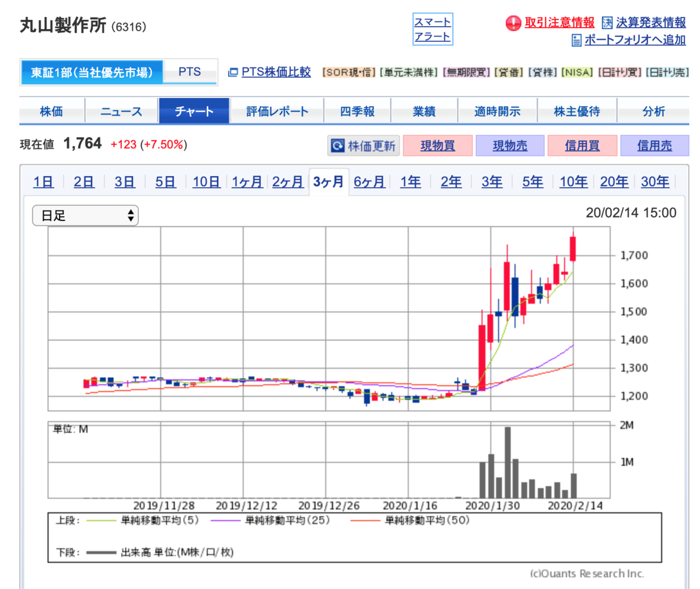The height and width of the screenshot is (589, 700).
Task: Open the スマートアラート link
Action: click(x=432, y=29)
